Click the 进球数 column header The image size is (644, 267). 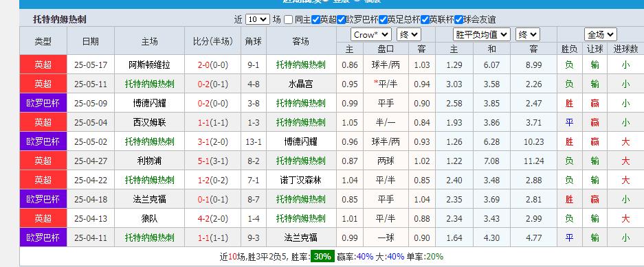click(625, 49)
